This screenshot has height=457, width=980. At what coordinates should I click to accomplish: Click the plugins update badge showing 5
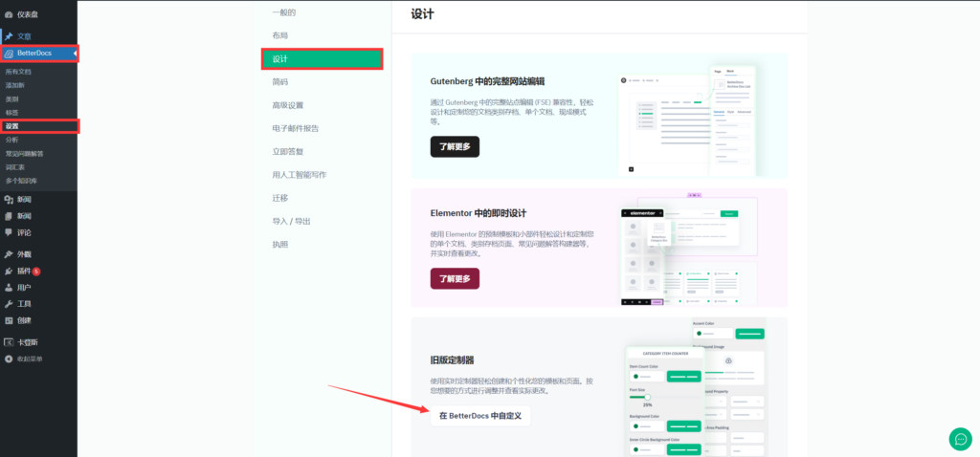point(36,272)
